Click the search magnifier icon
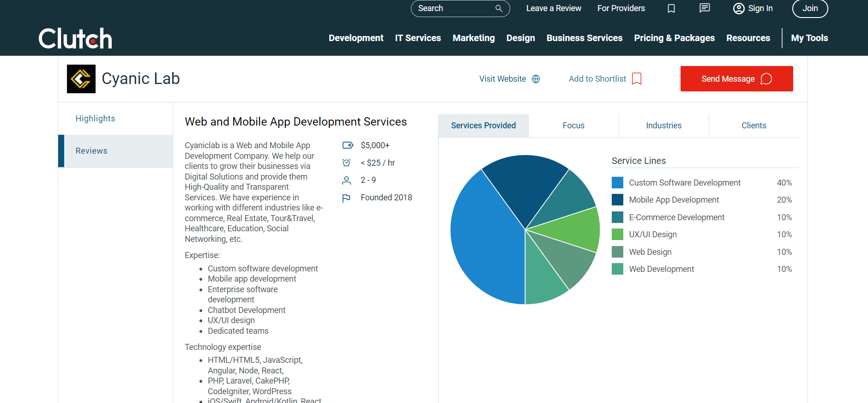Viewport: 868px width, 403px height. coord(499,8)
